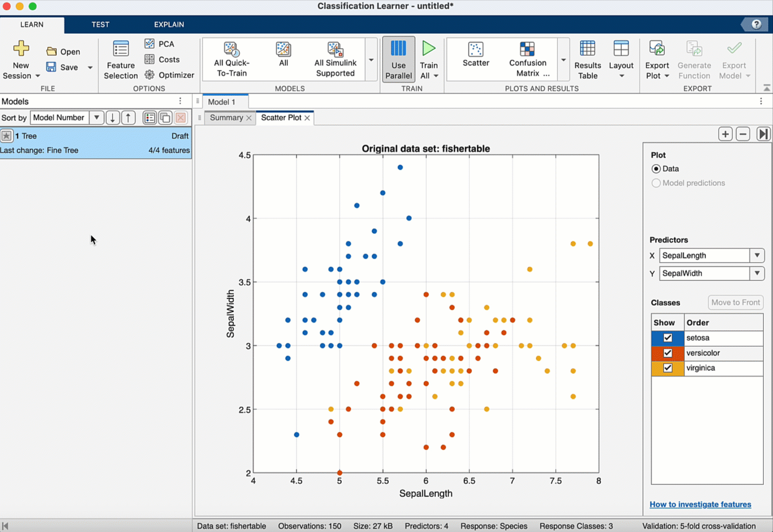
Task: Open the Sort by Model Number dropdown
Action: tap(96, 118)
